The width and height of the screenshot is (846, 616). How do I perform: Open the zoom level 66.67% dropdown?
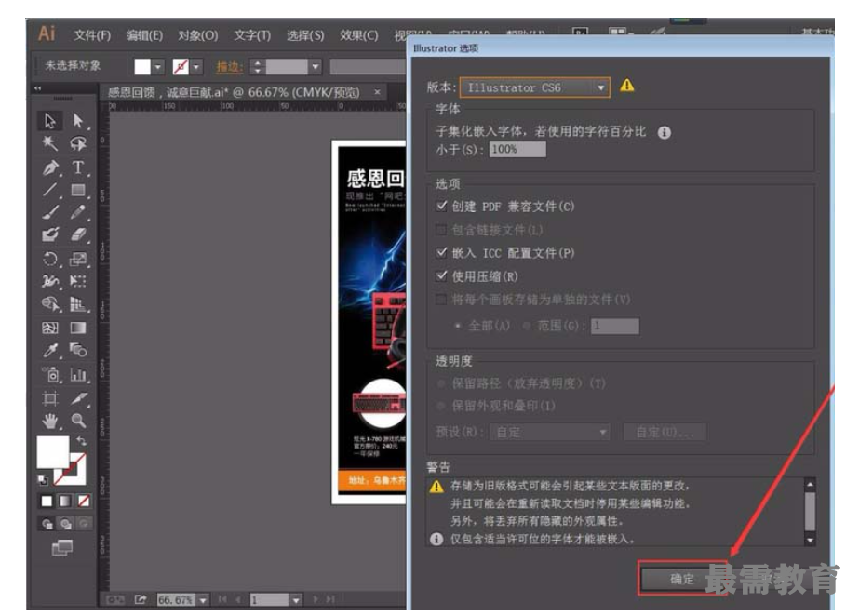[204, 600]
